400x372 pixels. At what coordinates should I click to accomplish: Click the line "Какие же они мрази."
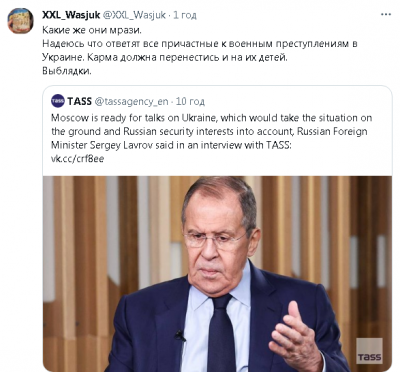tap(92, 30)
